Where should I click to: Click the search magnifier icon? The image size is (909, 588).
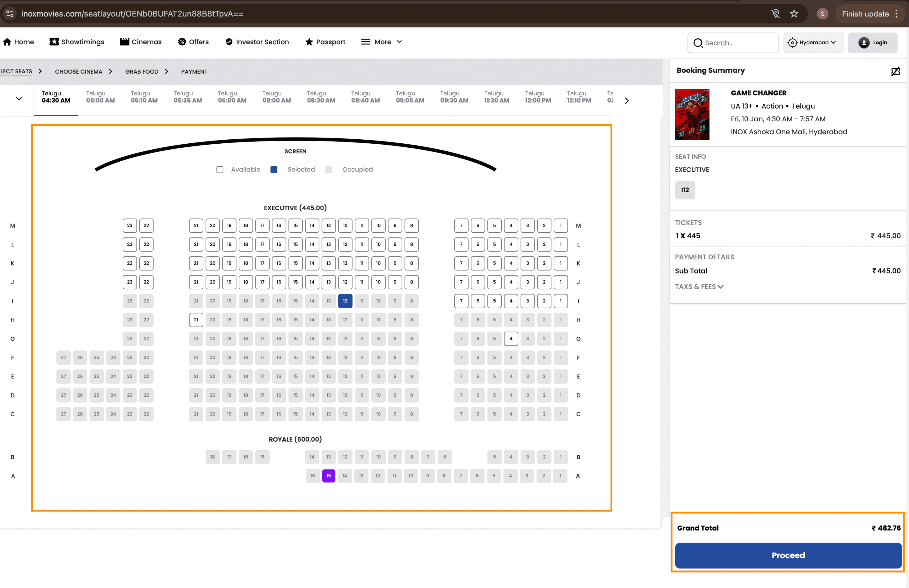click(x=698, y=43)
